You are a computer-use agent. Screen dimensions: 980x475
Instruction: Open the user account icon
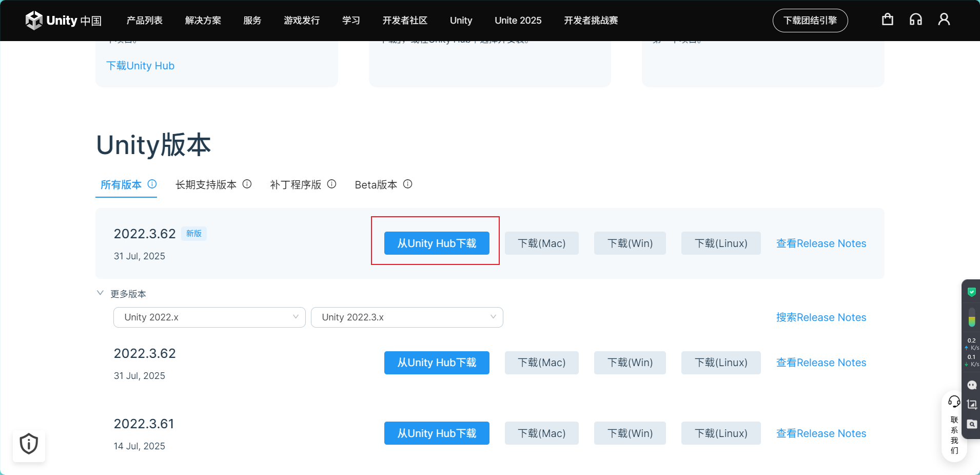coord(944,20)
